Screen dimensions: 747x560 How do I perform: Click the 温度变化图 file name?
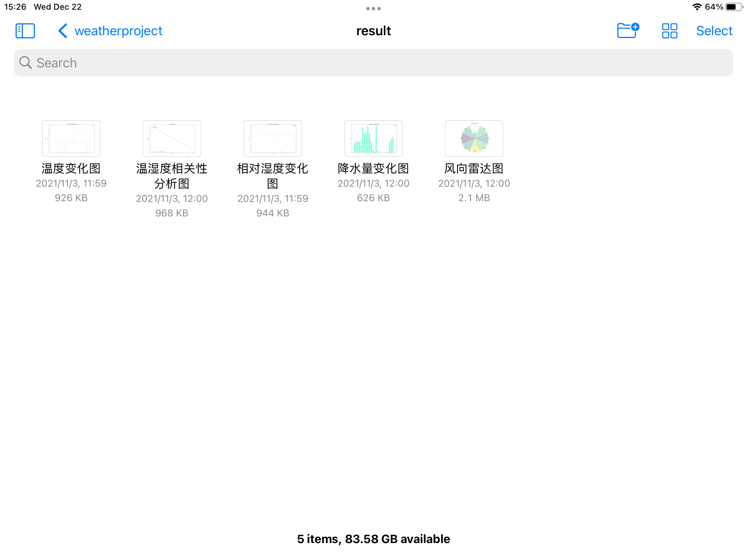click(71, 168)
